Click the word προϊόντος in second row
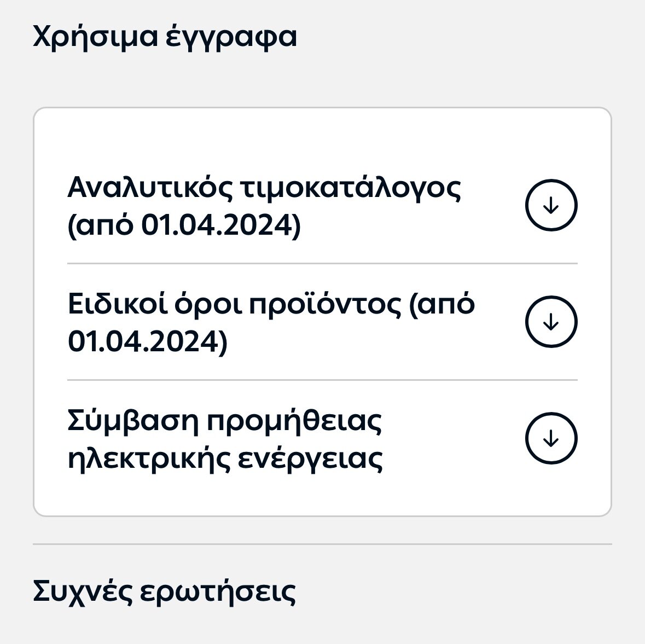 [x=325, y=305]
